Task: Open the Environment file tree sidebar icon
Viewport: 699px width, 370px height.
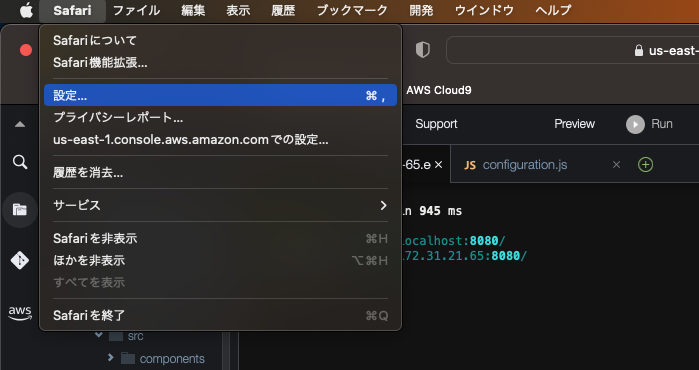Action: tap(20, 210)
